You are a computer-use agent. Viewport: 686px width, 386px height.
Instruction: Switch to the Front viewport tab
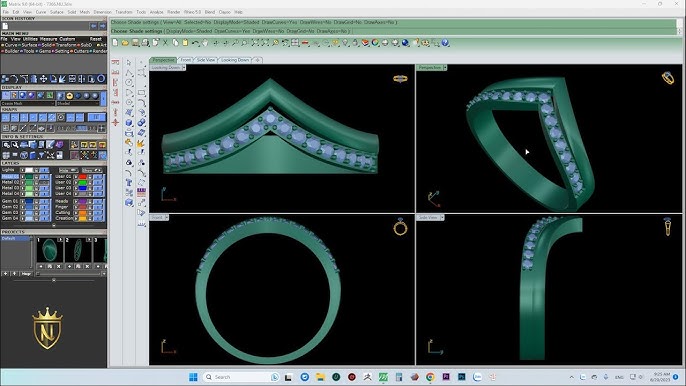pos(186,60)
